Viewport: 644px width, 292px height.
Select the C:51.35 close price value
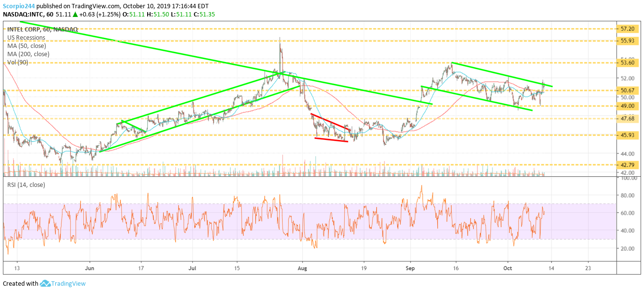[205, 15]
